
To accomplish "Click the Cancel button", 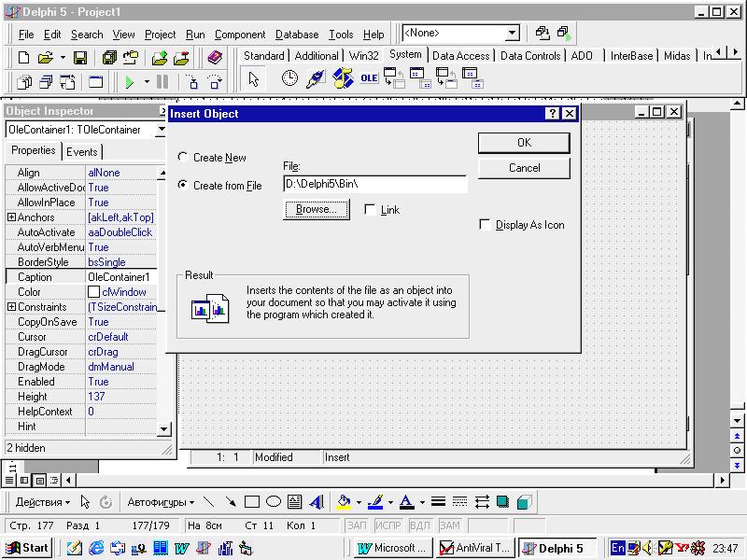I will tap(524, 168).
